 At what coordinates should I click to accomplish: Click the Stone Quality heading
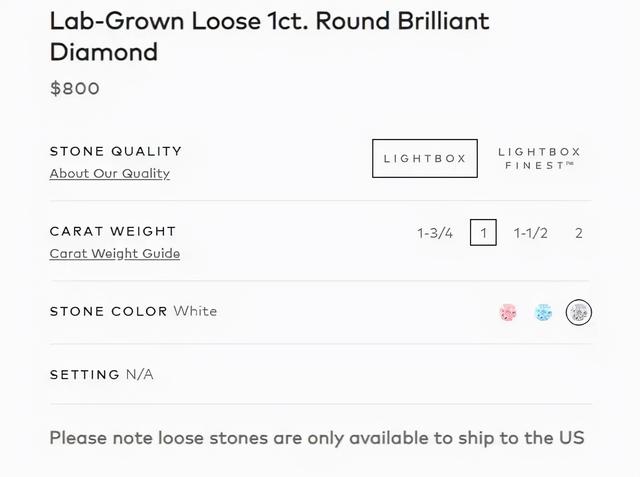point(116,151)
